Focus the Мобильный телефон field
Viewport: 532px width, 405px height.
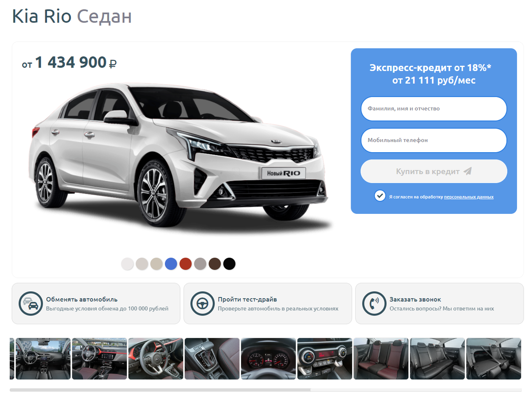coord(434,140)
